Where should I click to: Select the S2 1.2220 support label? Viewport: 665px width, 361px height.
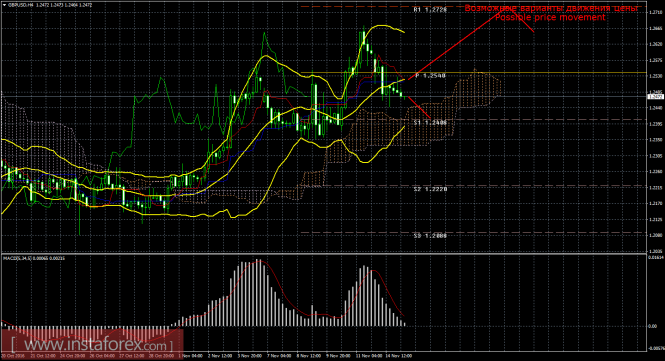click(430, 189)
